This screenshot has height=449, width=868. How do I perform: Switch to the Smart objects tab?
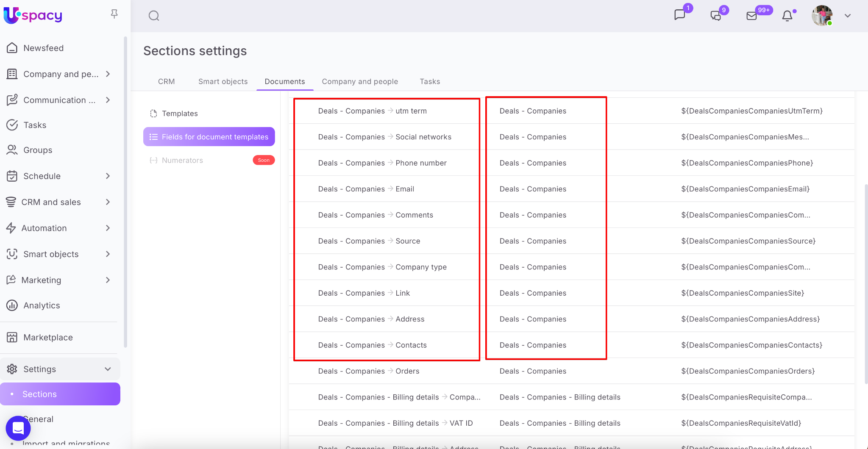coord(223,81)
